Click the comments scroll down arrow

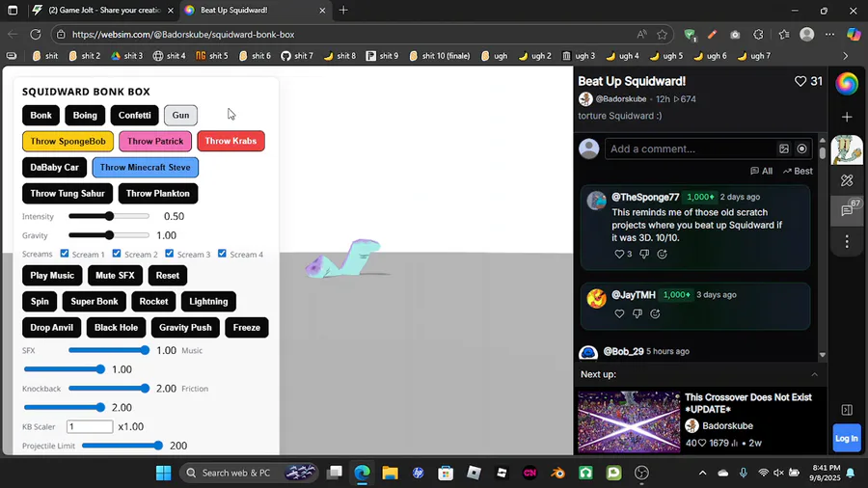(822, 355)
